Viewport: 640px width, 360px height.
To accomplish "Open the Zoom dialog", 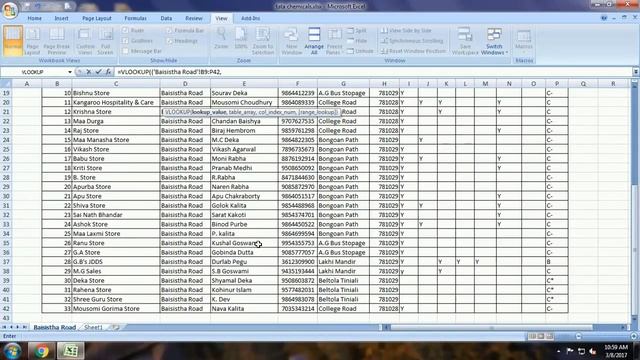I will click(x=221, y=40).
